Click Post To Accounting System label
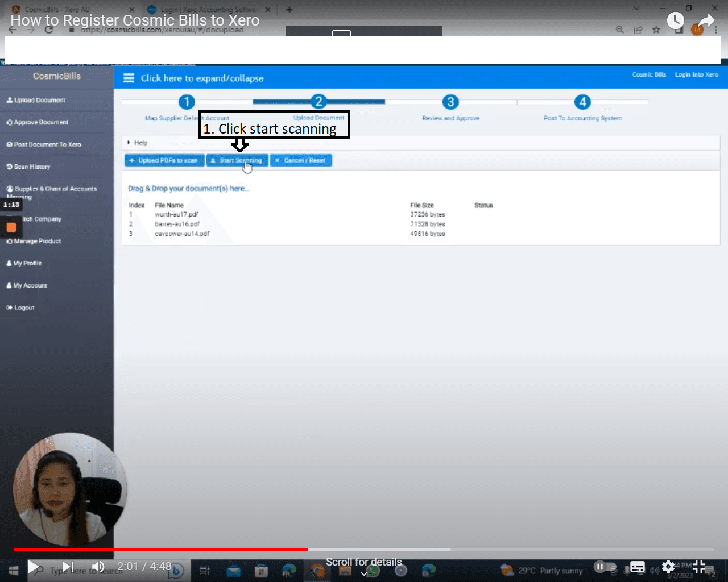 [x=582, y=118]
